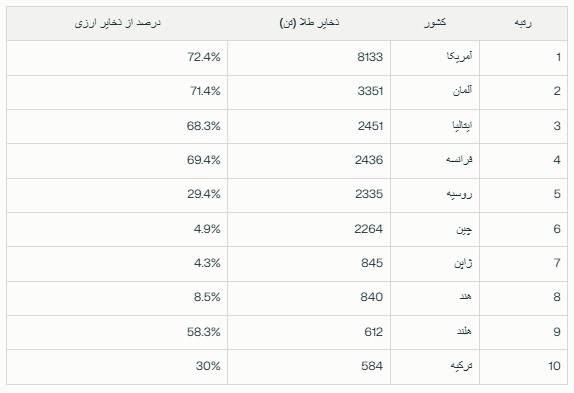Click the 2264 tonnes cell
Image resolution: width=574 pixels, height=393 pixels.
(x=309, y=229)
